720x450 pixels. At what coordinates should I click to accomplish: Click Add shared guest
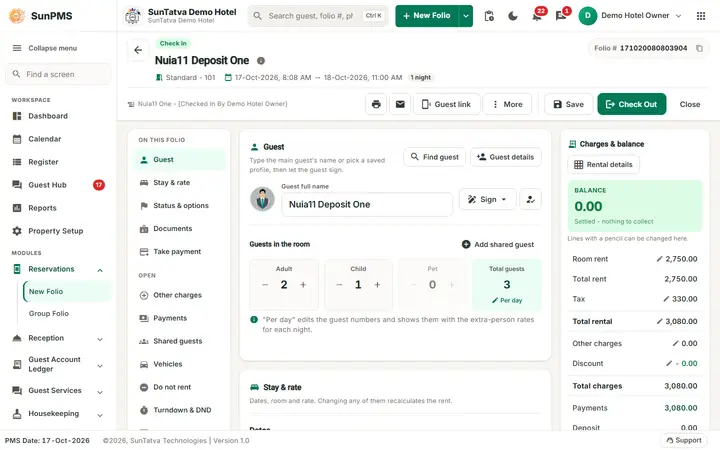498,245
